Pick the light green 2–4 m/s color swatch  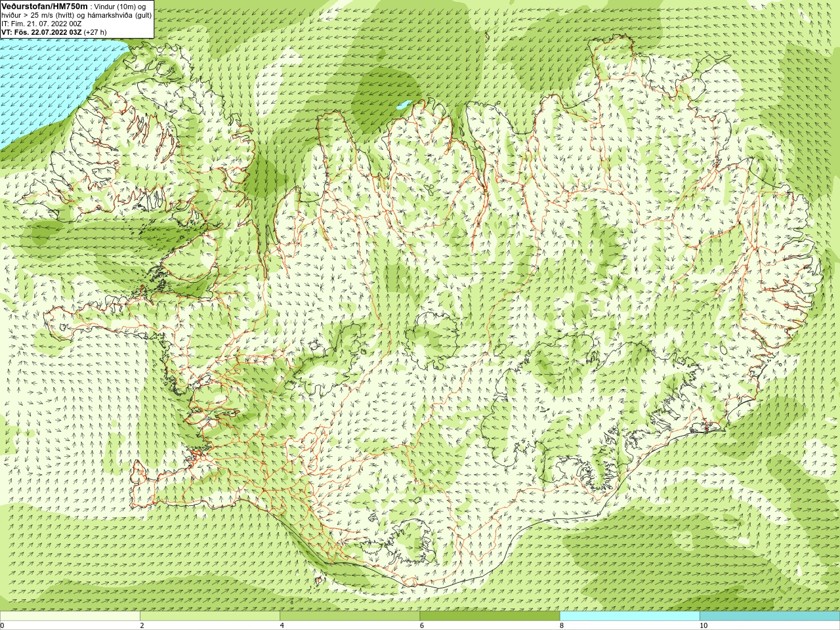pyautogui.click(x=210, y=616)
